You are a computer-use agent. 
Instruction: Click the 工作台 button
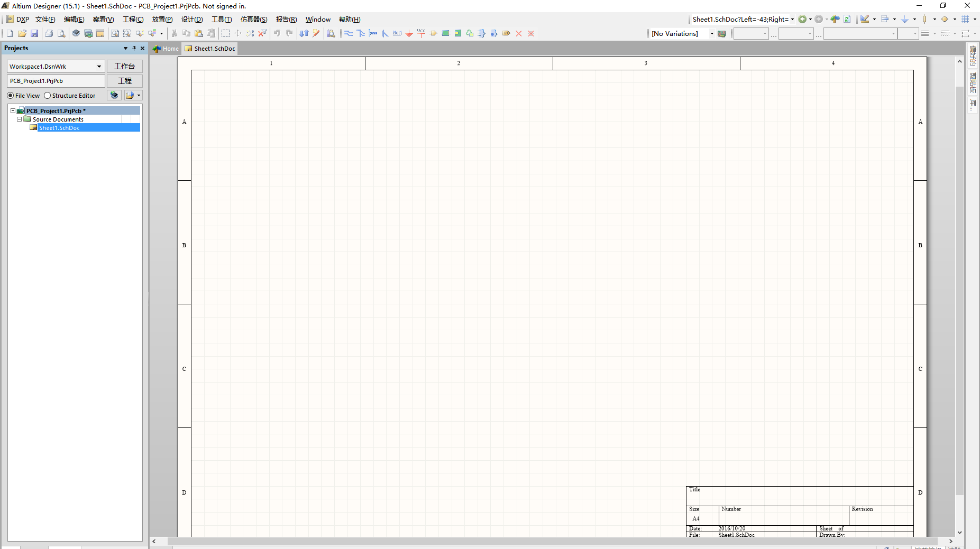pos(125,67)
